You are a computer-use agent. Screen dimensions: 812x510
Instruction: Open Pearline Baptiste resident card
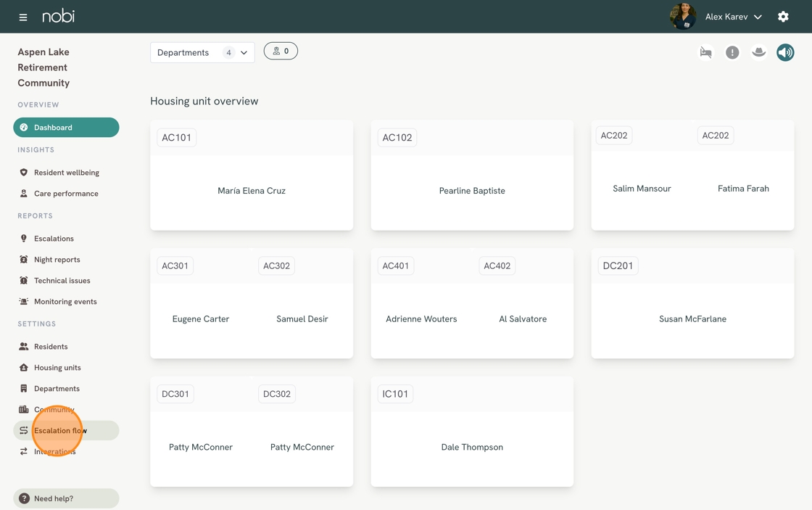(x=472, y=175)
